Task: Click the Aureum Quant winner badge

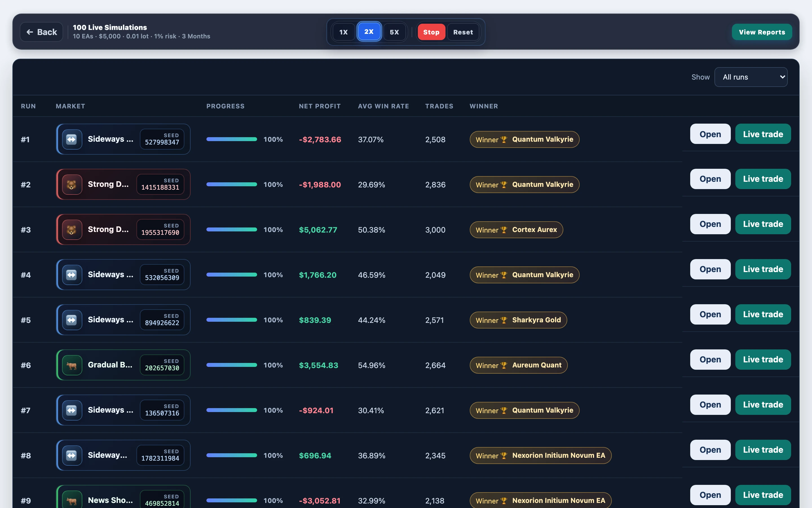Action: 518,365
